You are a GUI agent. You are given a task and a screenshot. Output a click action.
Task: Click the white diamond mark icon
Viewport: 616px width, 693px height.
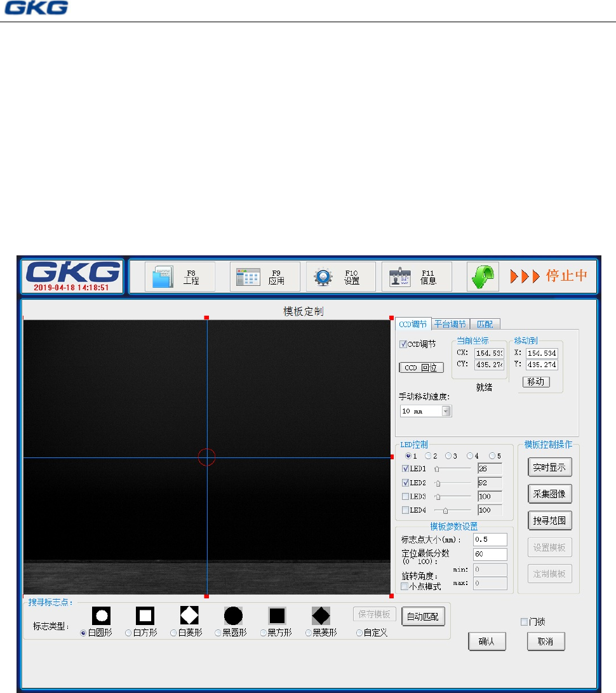click(189, 616)
